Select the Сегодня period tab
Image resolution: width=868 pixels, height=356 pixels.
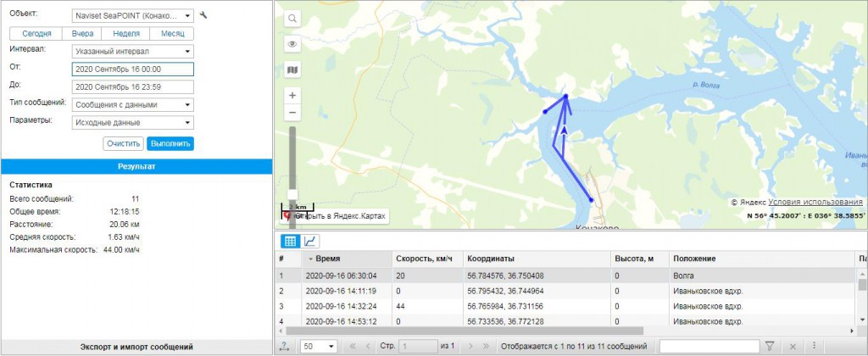pos(36,33)
